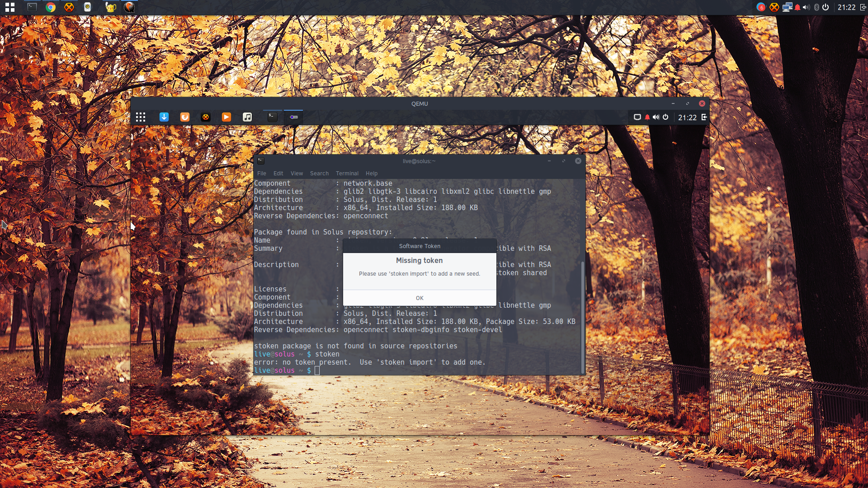Close the QEMU window
Image resolution: width=868 pixels, height=488 pixels.
(702, 103)
